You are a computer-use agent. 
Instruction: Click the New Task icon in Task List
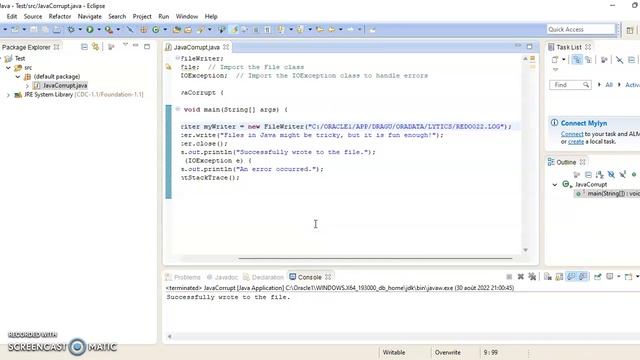click(555, 60)
